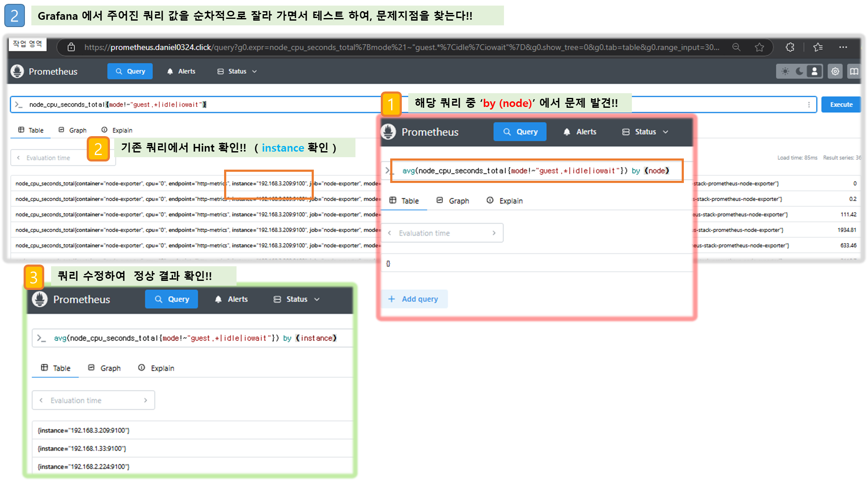
Task: Switch to dark theme moon toggle
Action: click(x=799, y=71)
